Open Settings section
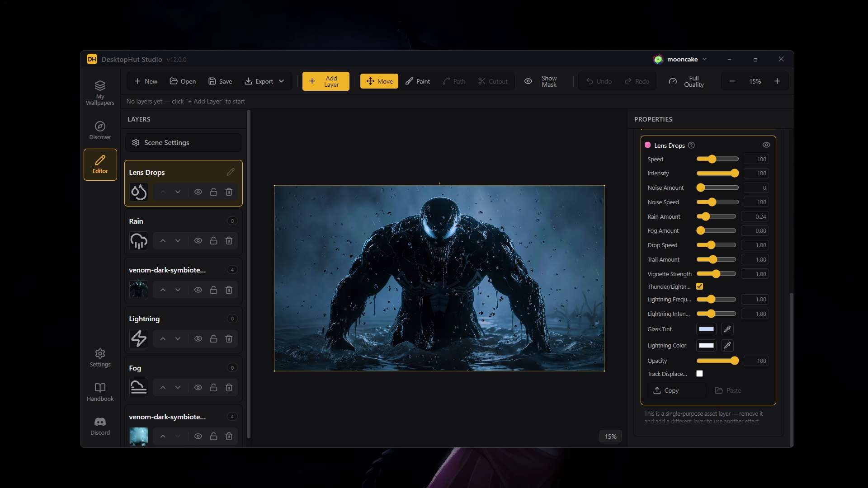The image size is (868, 488). (x=100, y=358)
